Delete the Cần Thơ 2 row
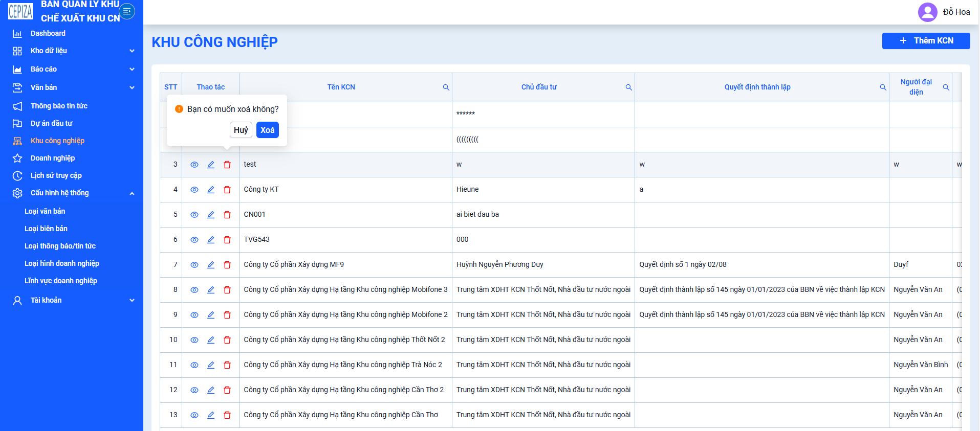The width and height of the screenshot is (980, 431). [x=227, y=390]
